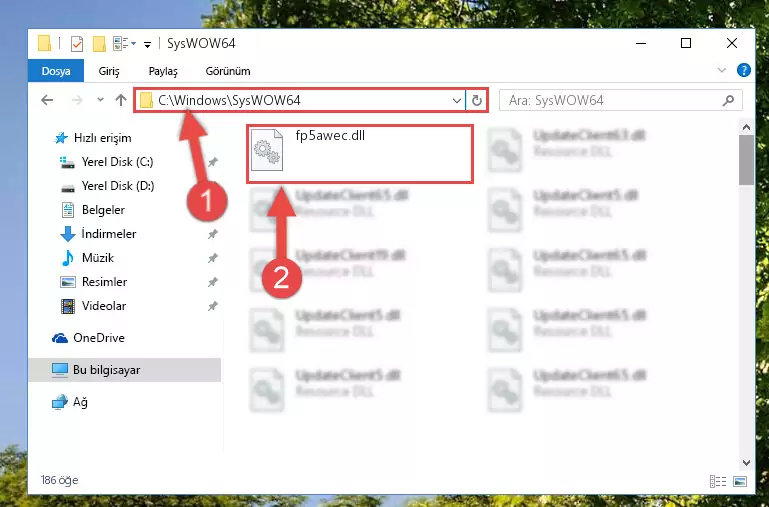The image size is (769, 507).
Task: Select OneDrive in the navigation pane
Action: [x=99, y=338]
